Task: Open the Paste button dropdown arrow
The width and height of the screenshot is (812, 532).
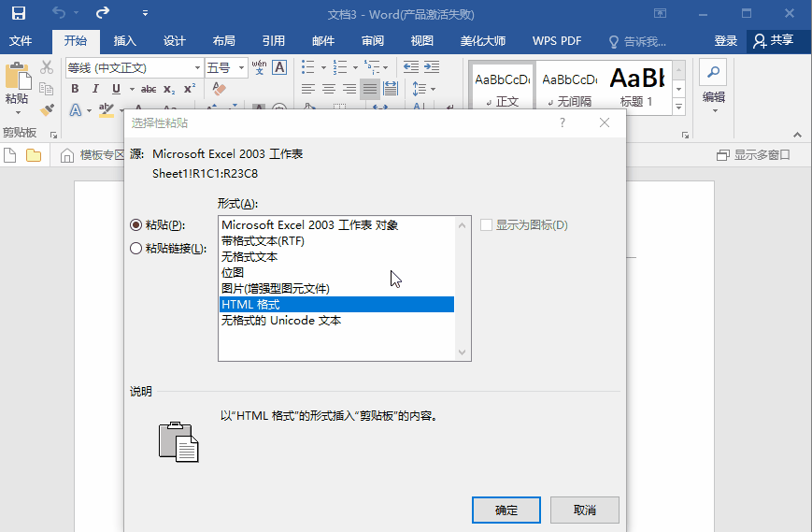Action: coord(18,112)
